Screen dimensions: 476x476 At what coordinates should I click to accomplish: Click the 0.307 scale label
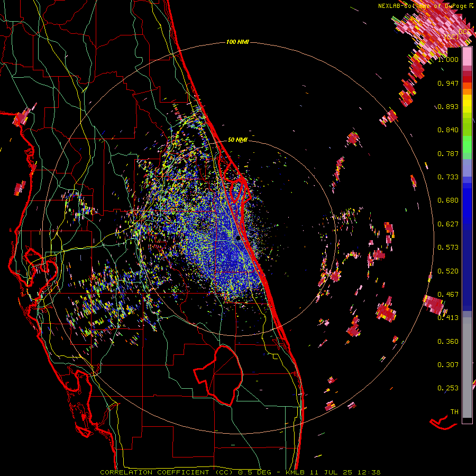tap(448, 365)
